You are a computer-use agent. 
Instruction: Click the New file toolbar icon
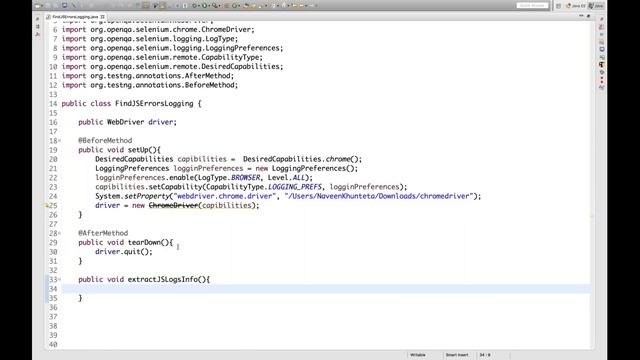coord(37,6)
